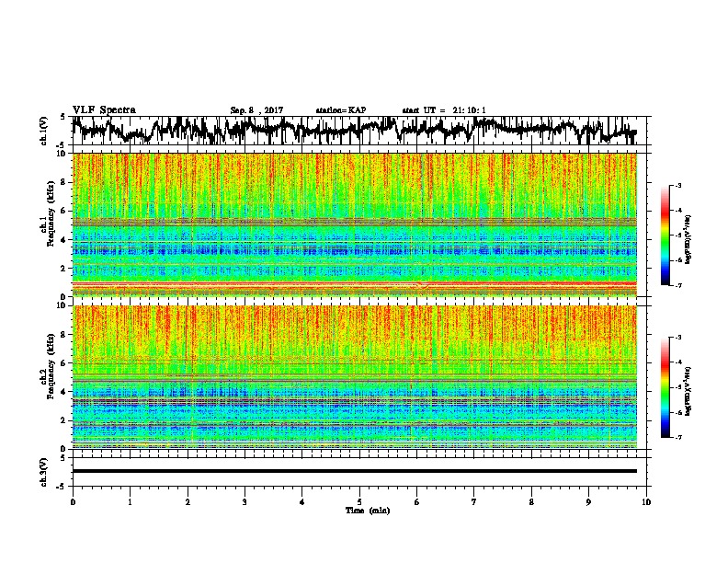The height and width of the screenshot is (563, 728).
Task: Click time axis tick label '10'
Action: [646, 502]
